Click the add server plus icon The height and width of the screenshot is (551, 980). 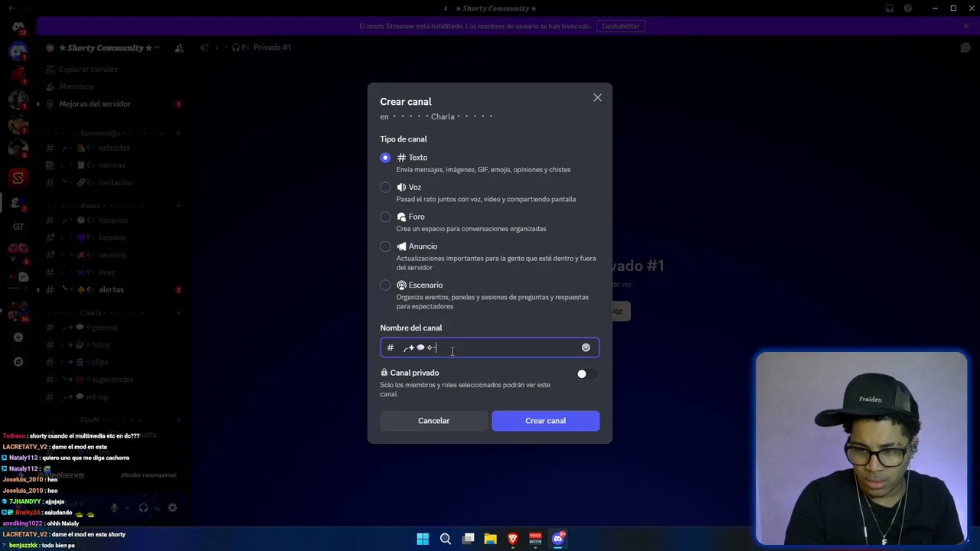18,337
